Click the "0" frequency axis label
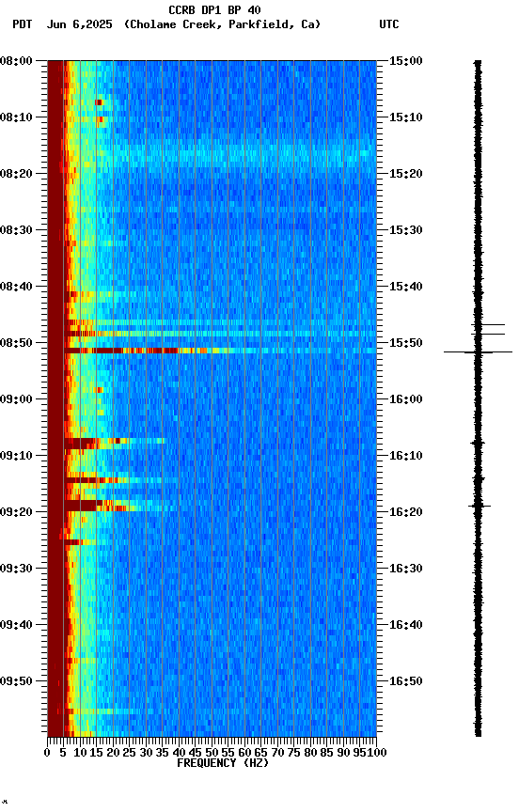Viewport: 519px width, 812px height. 47,753
